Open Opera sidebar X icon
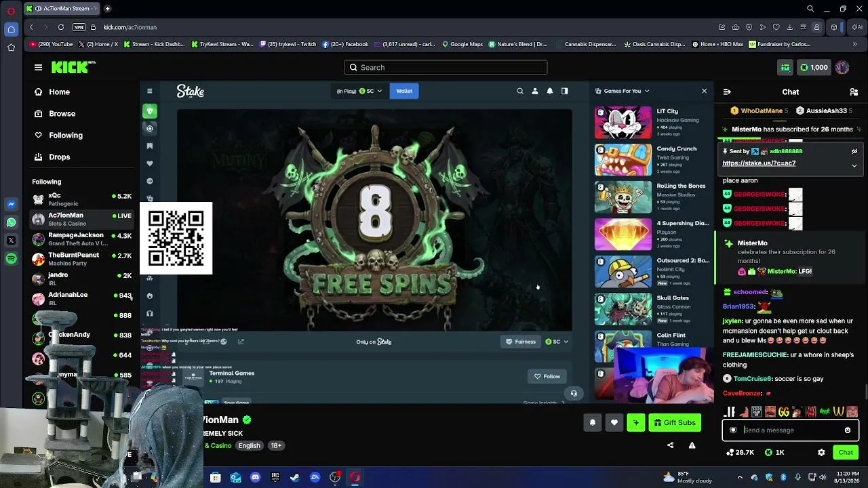 pyautogui.click(x=11, y=240)
